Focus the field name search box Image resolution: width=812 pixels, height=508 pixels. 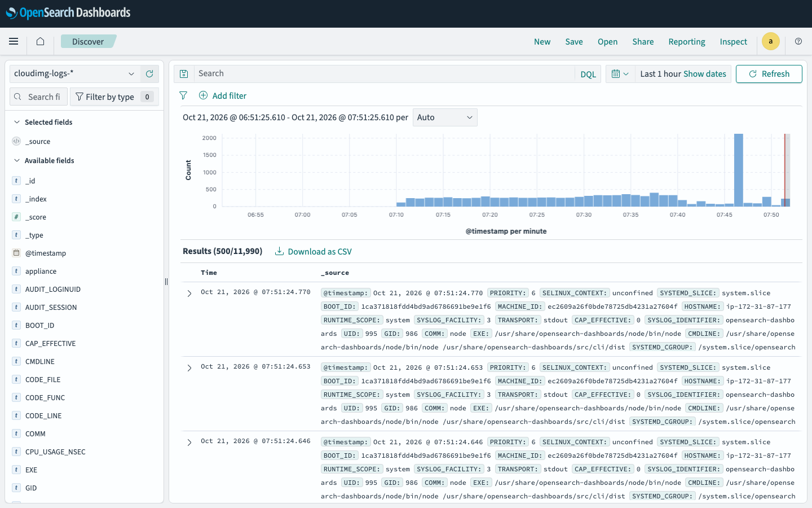(39, 97)
